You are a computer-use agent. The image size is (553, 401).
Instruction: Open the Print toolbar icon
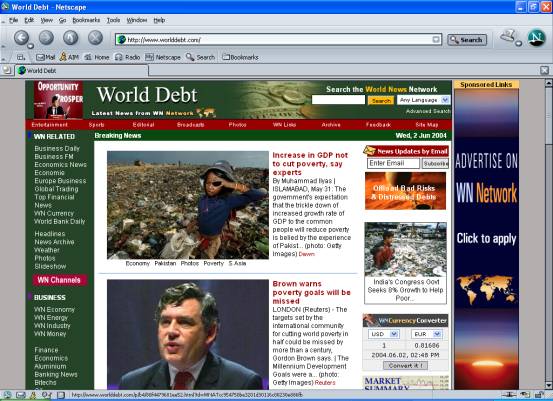coord(508,36)
